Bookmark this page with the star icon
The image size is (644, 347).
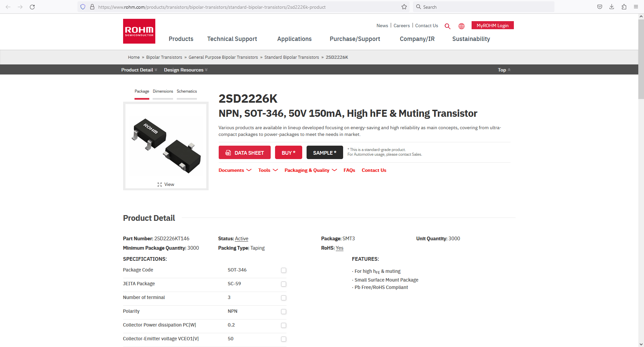404,7
